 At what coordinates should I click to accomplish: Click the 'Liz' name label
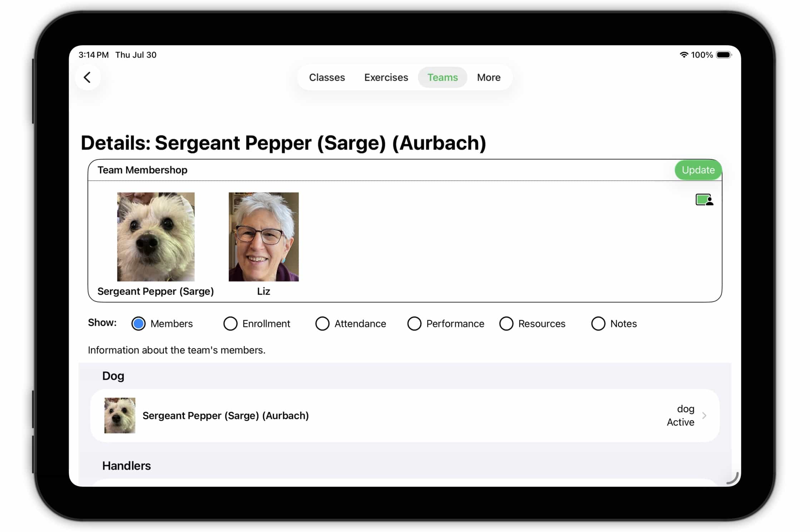(x=263, y=291)
